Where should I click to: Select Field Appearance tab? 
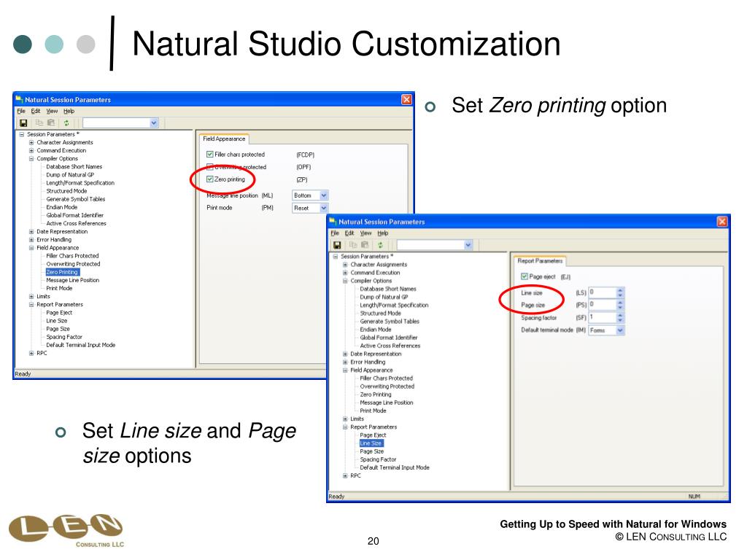click(224, 139)
